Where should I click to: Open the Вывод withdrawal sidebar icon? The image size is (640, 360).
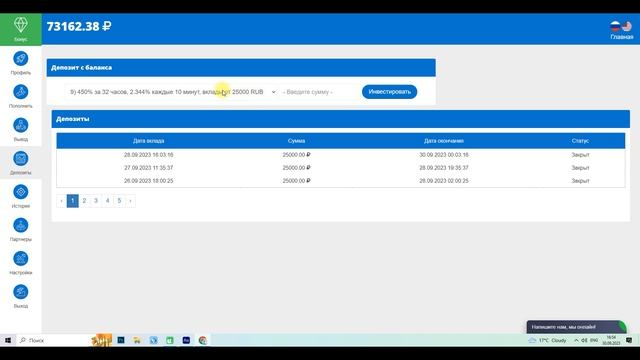(21, 125)
